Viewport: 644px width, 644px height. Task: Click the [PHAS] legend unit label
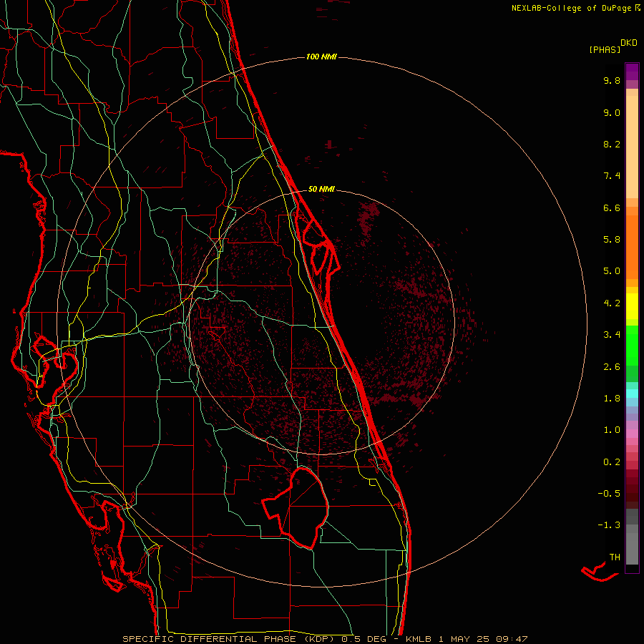(605, 49)
